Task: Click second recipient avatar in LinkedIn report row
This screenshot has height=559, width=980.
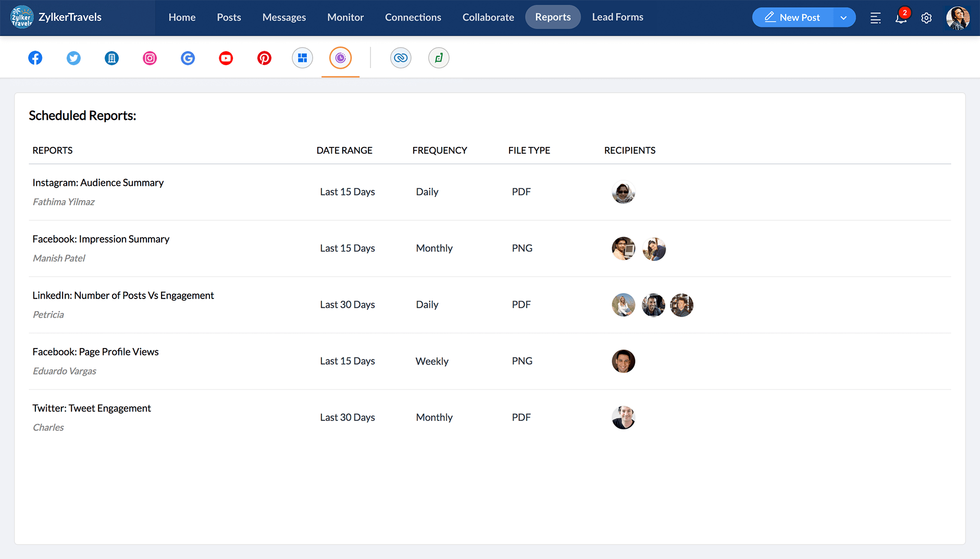Action: tap(653, 305)
